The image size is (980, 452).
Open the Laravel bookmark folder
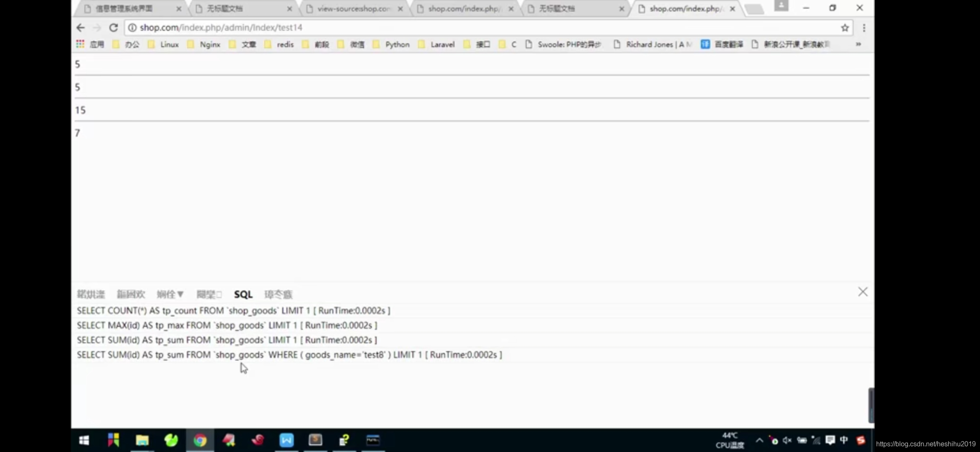tap(436, 44)
